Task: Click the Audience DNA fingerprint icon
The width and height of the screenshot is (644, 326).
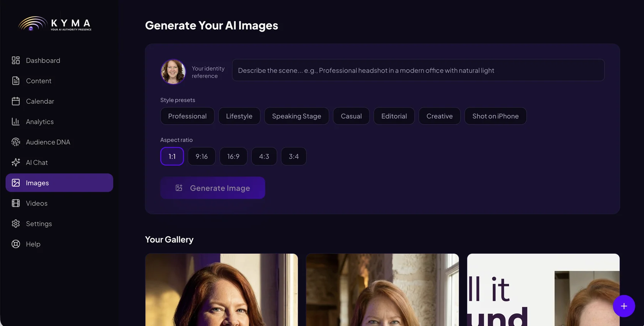Action: pos(16,142)
